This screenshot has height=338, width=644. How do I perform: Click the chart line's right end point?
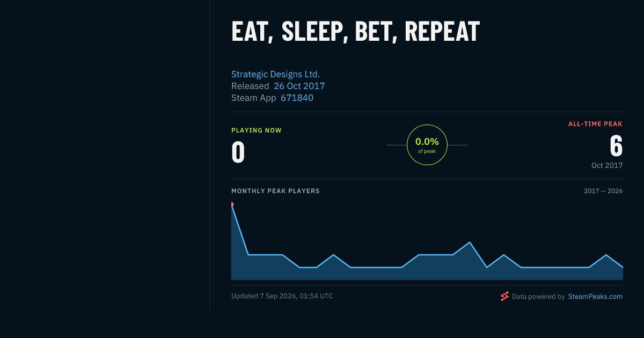coord(623,267)
